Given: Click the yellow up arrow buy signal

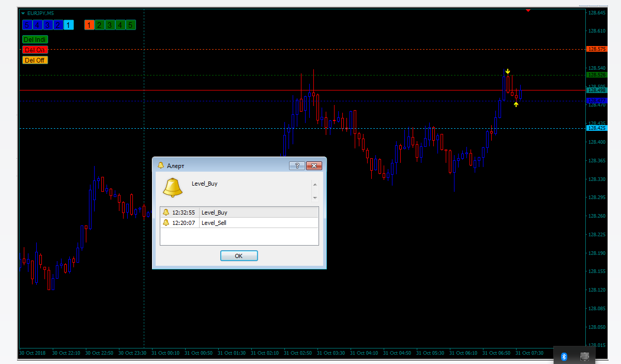Looking at the screenshot, I should pyautogui.click(x=516, y=104).
